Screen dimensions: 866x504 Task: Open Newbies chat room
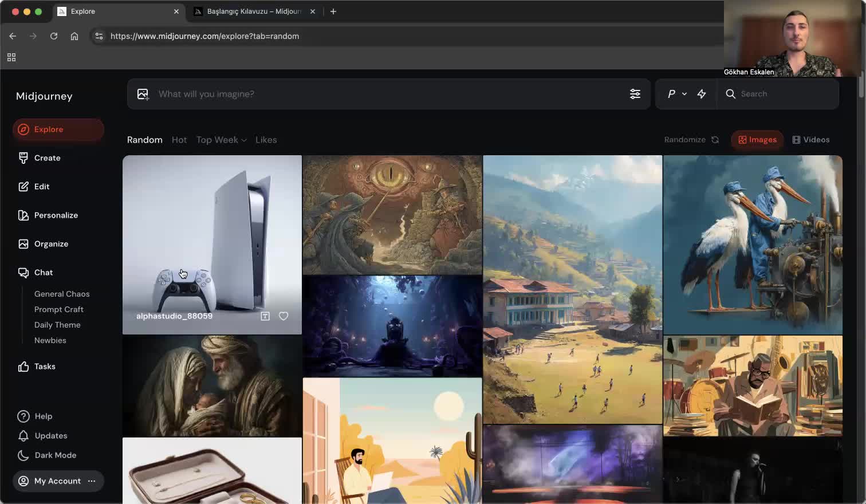[x=50, y=340]
